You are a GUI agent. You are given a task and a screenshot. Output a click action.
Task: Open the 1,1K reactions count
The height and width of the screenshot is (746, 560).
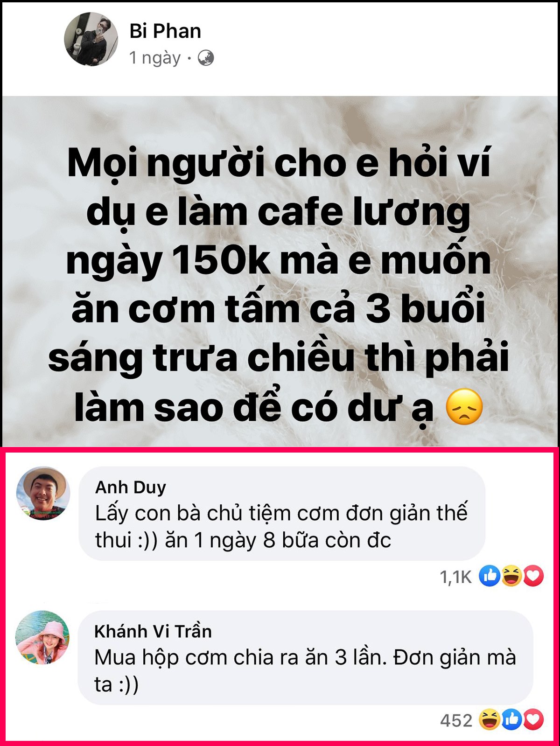(x=456, y=577)
